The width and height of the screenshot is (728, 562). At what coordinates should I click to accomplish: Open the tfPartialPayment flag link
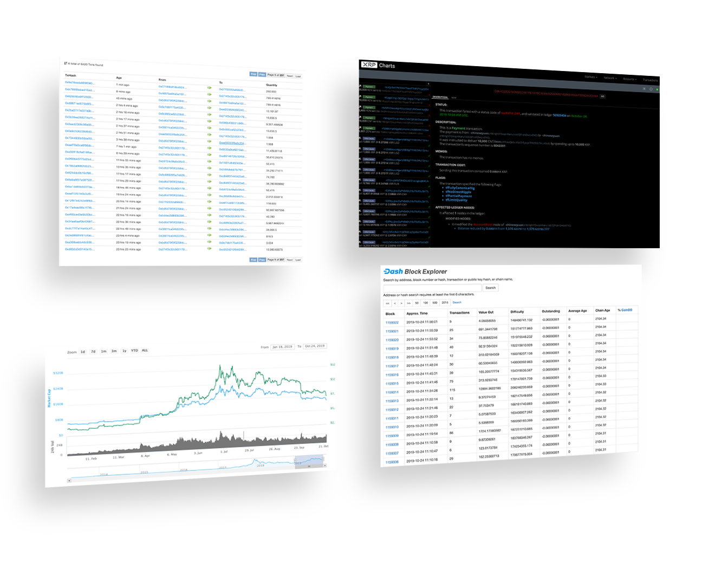point(458,196)
